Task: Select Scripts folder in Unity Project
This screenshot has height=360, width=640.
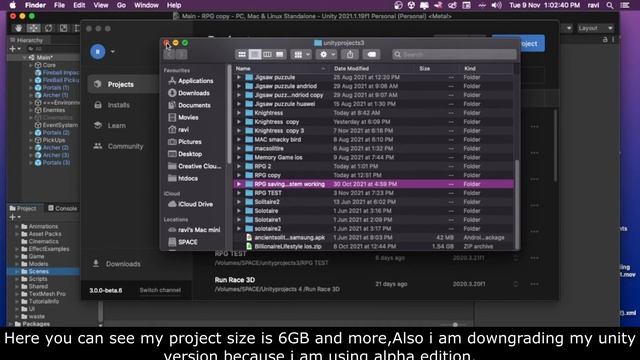Action: click(x=38, y=279)
